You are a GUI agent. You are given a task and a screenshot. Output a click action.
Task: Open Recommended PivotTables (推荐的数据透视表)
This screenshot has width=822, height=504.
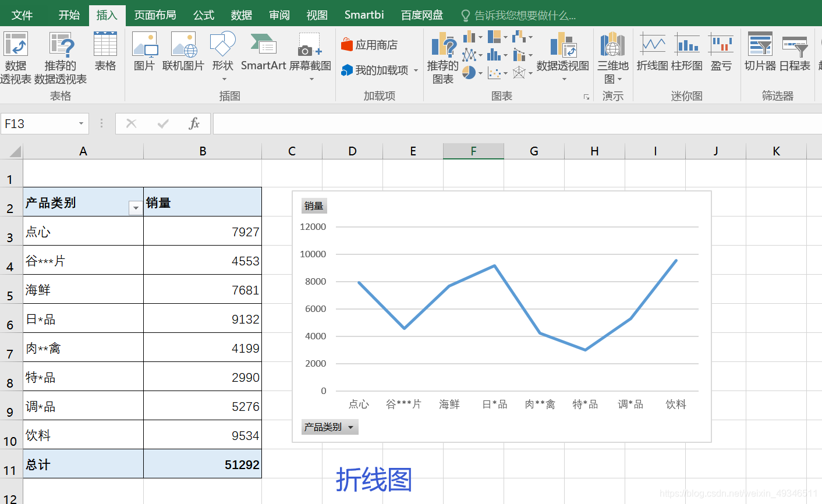[x=61, y=58]
